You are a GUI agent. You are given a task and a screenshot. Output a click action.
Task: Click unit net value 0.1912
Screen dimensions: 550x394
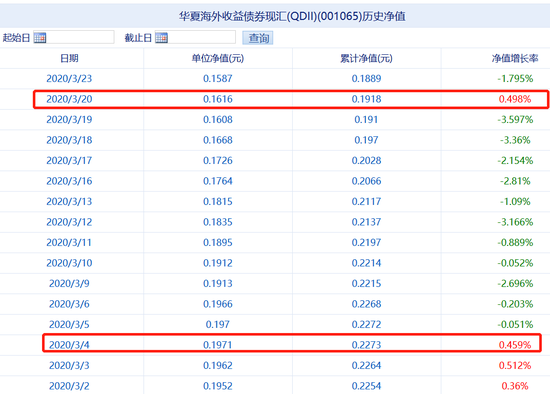218,263
